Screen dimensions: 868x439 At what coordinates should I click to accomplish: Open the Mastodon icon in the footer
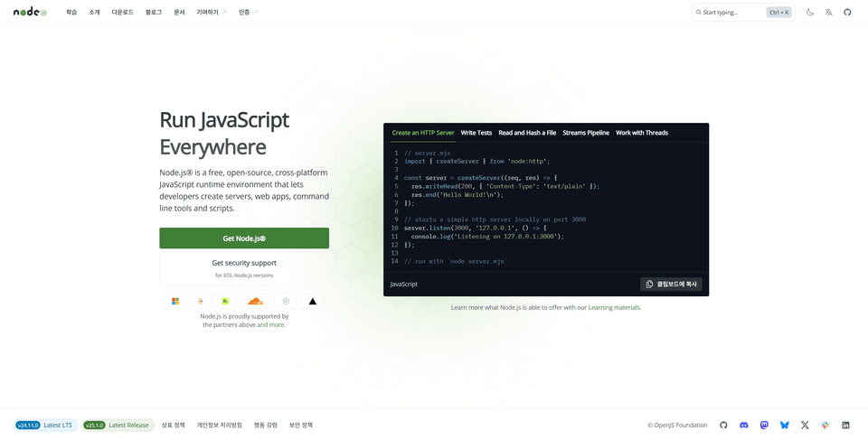[x=764, y=425]
